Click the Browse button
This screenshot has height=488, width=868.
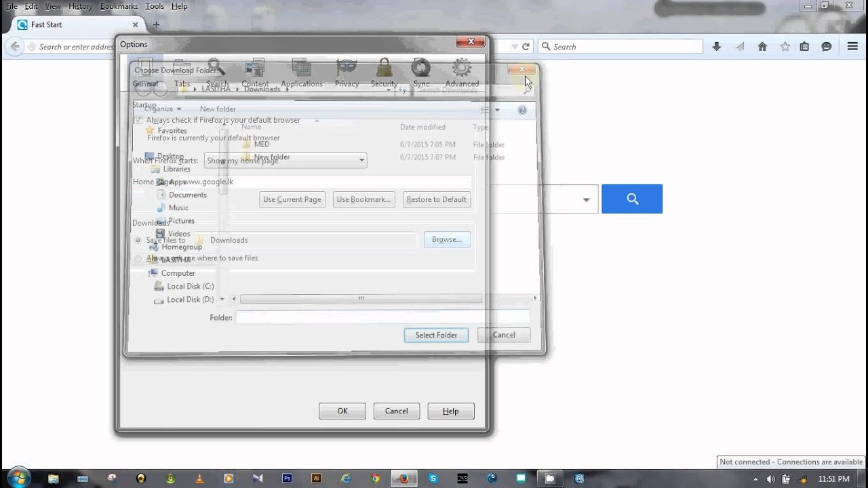click(x=447, y=240)
